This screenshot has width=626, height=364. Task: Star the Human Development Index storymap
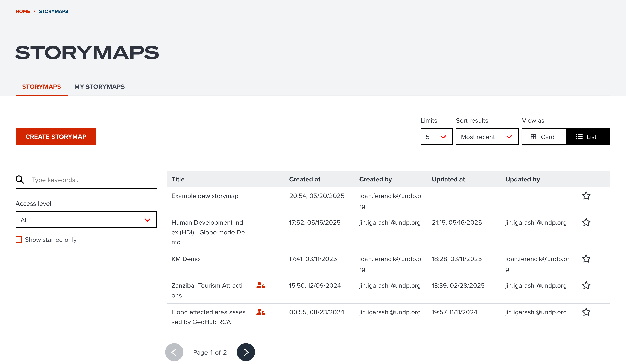[586, 222]
